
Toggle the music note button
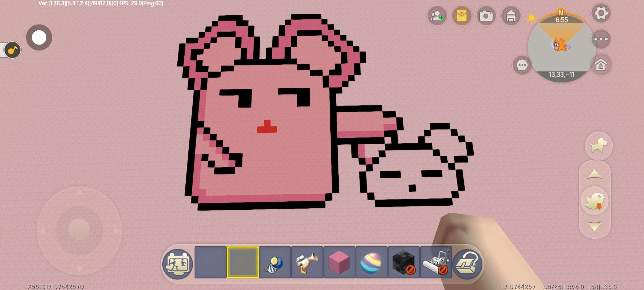[x=12, y=50]
